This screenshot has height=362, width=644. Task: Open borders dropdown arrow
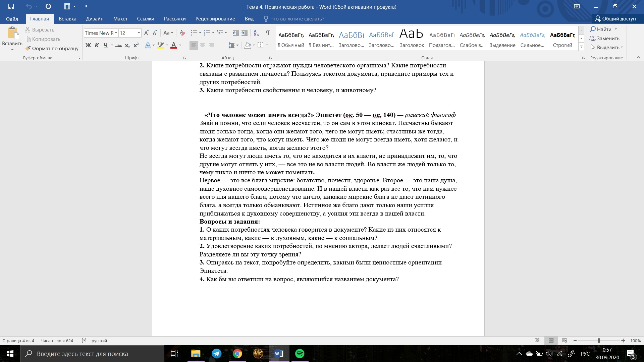point(267,45)
